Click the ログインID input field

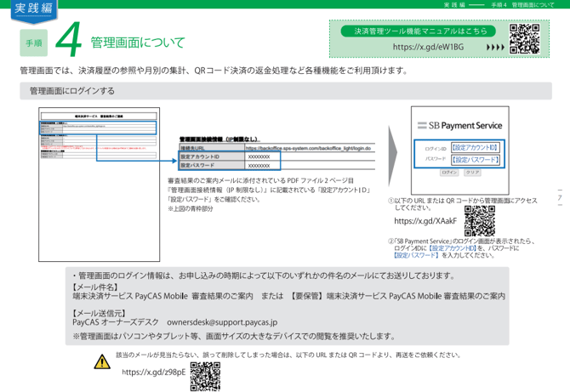coord(475,147)
